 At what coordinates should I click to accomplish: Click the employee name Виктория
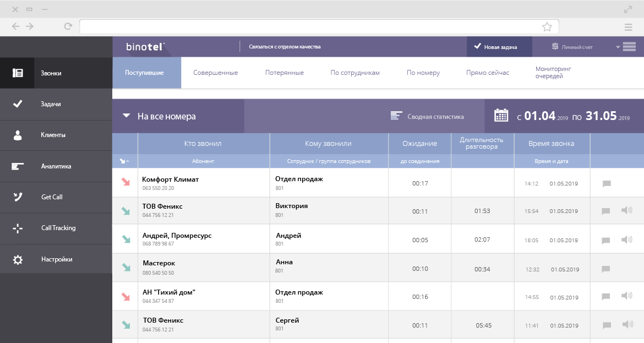click(292, 206)
